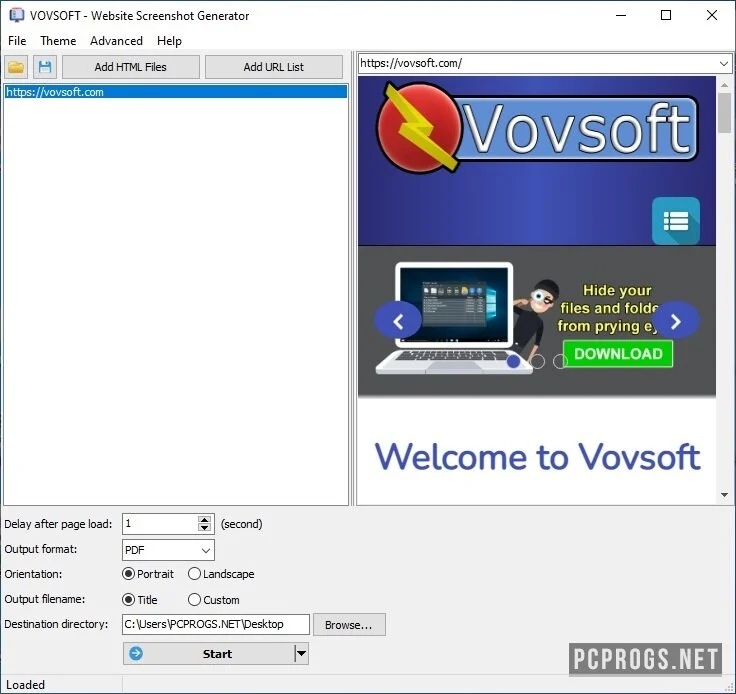This screenshot has height=694, width=736.
Task: Maximize the window
Action: coord(666,15)
